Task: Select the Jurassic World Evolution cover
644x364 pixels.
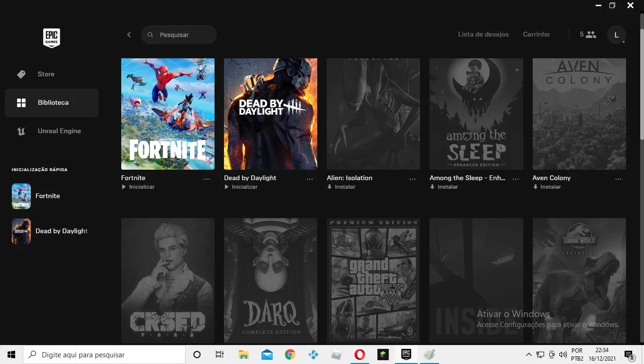Action: pos(579,281)
